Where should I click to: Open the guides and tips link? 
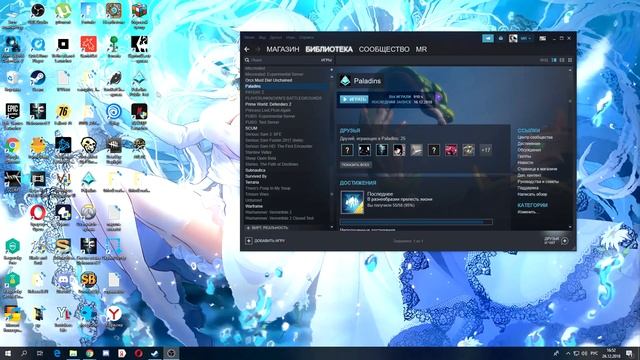point(538,182)
